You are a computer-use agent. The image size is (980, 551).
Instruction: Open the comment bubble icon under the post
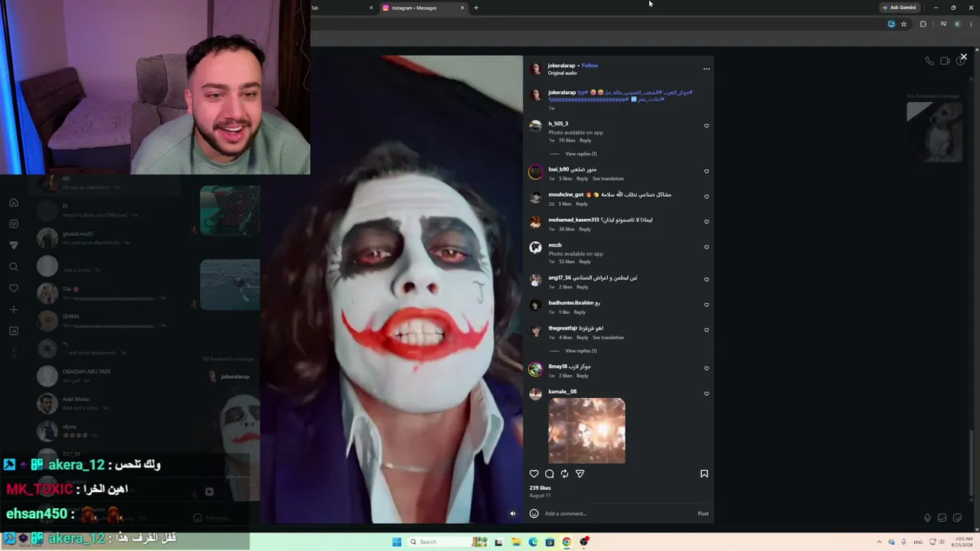point(550,474)
